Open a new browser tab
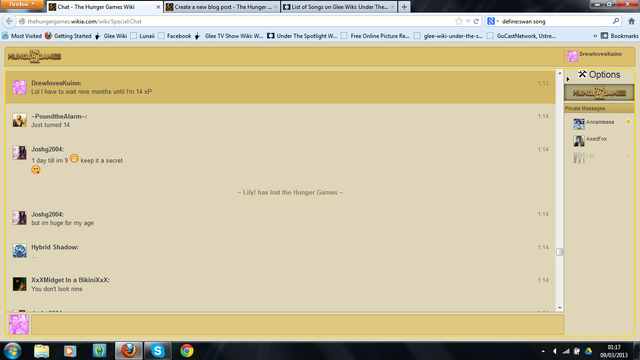The height and width of the screenshot is (360, 640). [404, 7]
